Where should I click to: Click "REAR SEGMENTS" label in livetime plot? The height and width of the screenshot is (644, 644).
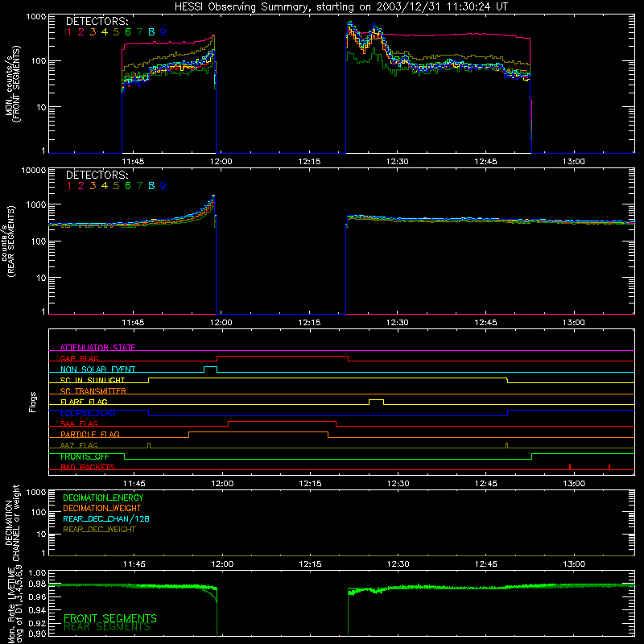point(108,627)
